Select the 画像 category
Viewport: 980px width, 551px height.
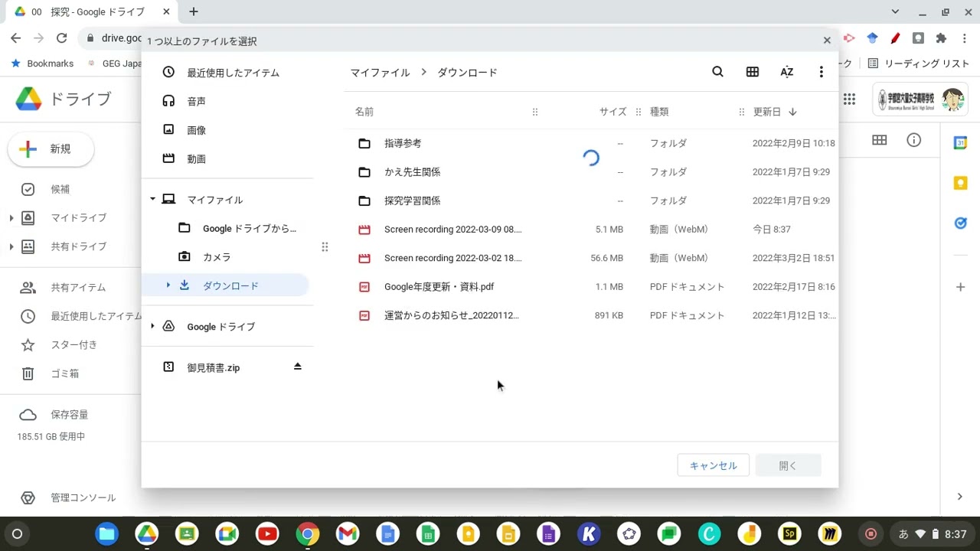point(227,130)
